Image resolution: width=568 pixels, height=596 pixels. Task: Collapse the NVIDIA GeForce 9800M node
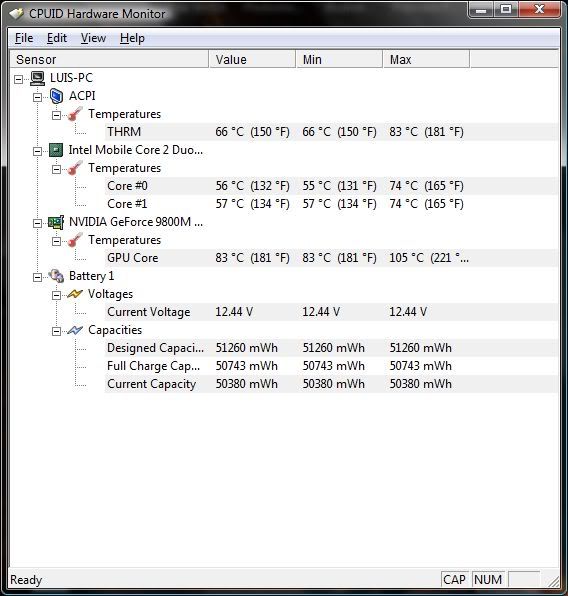(37, 224)
